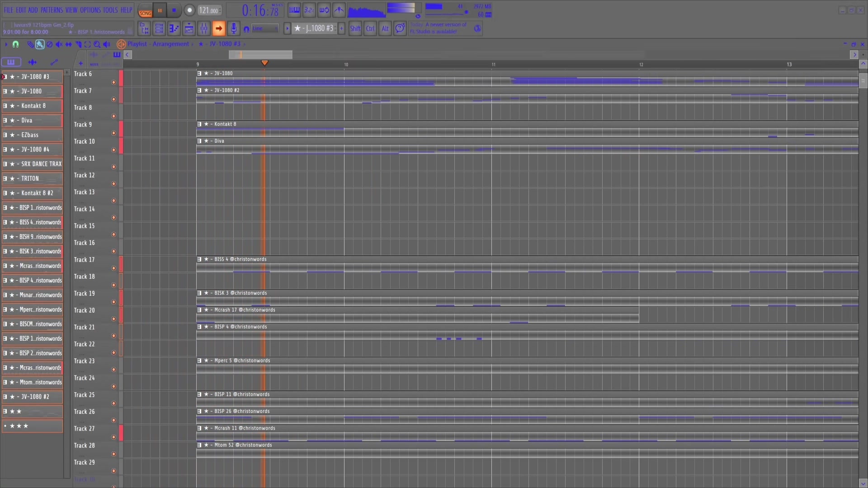Open the Line snap dropdown
This screenshot has height=488, width=868.
pos(265,28)
